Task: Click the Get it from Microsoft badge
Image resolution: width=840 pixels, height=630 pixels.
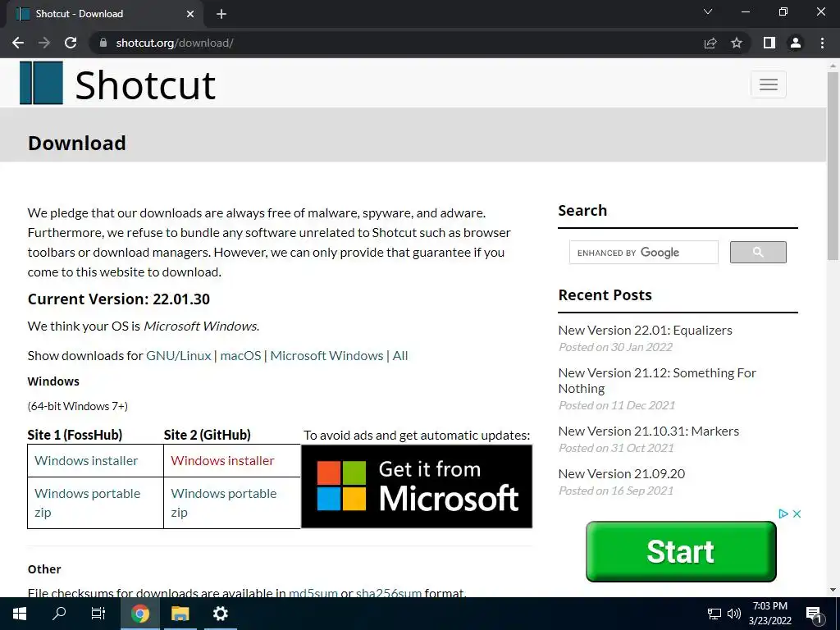Action: (x=417, y=486)
